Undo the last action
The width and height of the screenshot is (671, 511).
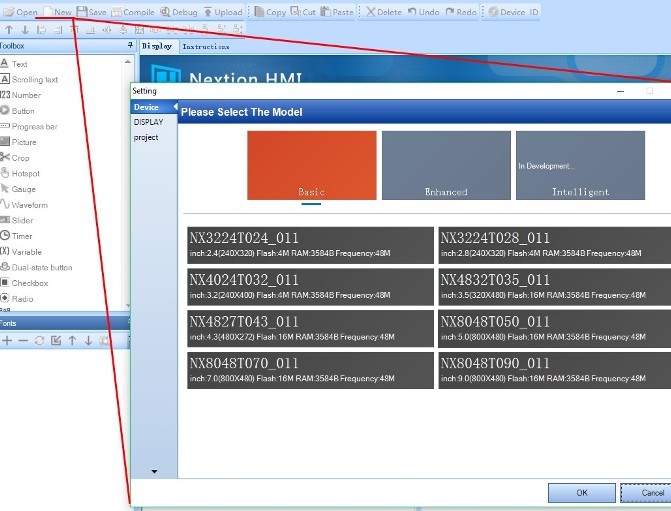[423, 12]
